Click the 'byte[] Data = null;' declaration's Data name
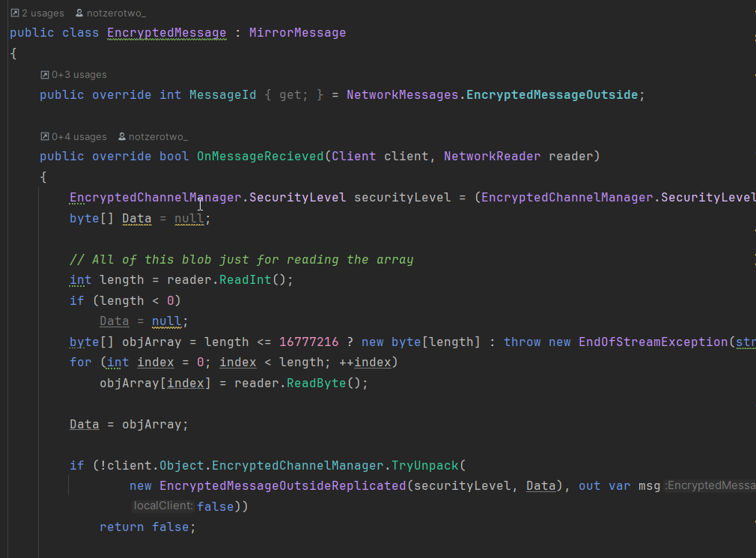The image size is (756, 558). coord(136,219)
